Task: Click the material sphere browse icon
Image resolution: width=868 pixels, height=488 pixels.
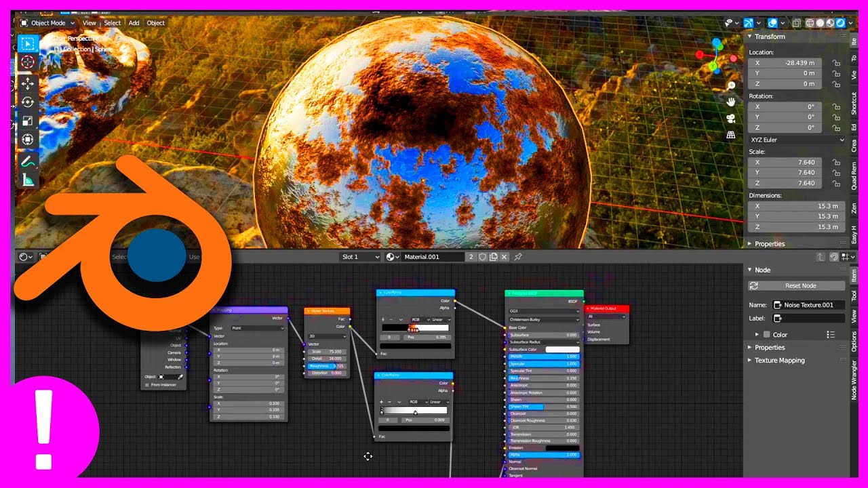Action: click(392, 257)
